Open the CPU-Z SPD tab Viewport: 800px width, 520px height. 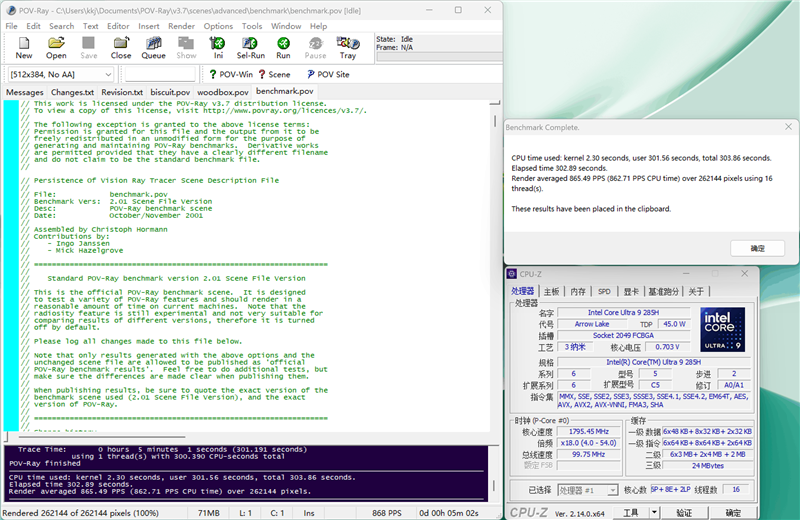[604, 291]
